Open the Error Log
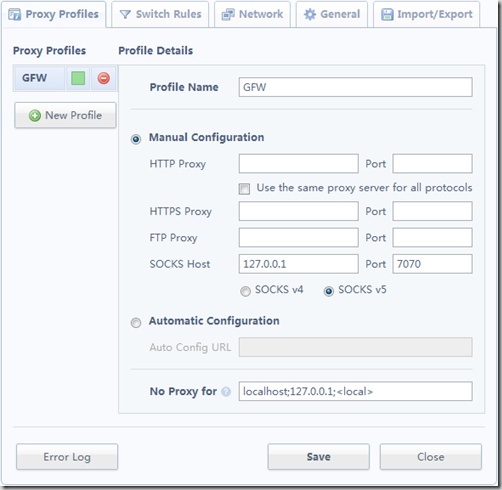502x490 pixels. [x=67, y=457]
